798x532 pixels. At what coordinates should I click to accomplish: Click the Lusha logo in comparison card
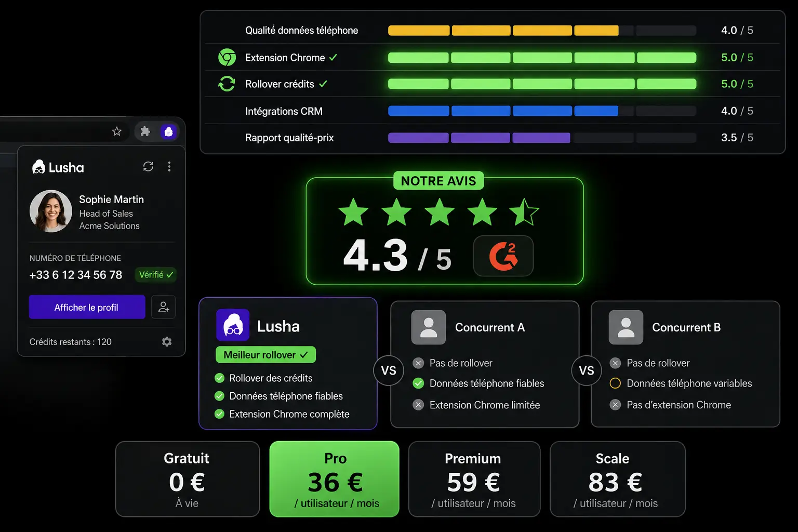coord(233,325)
